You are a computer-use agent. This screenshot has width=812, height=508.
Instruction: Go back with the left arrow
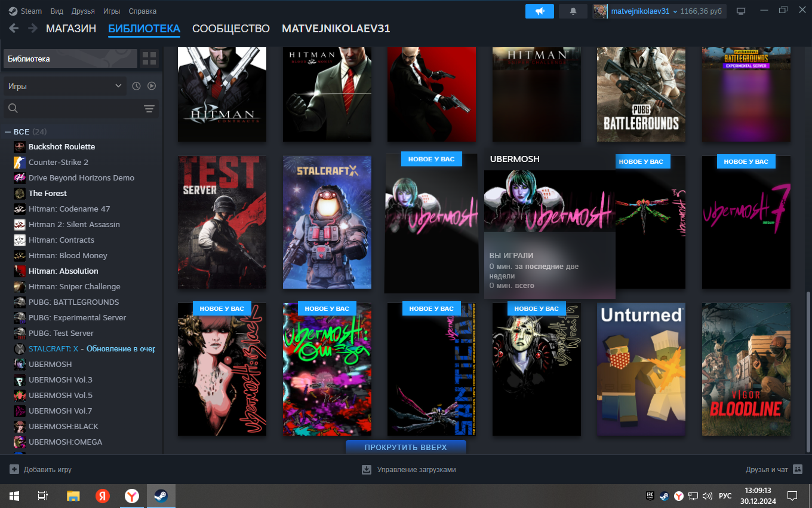(x=14, y=28)
